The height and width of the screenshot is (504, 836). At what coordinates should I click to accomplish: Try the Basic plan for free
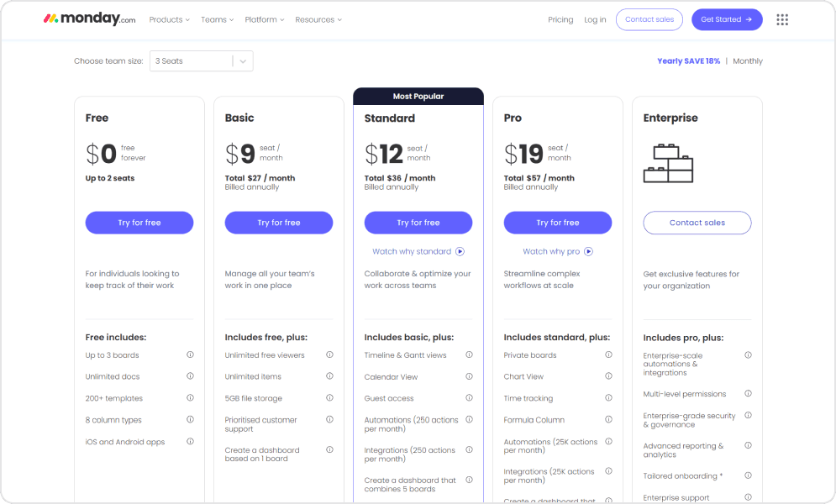click(x=279, y=223)
